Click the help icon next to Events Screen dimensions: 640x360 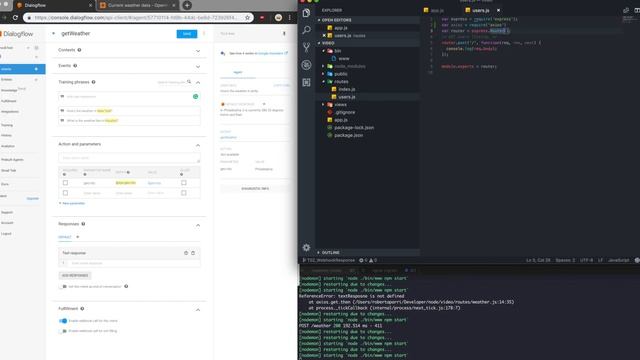75,66
